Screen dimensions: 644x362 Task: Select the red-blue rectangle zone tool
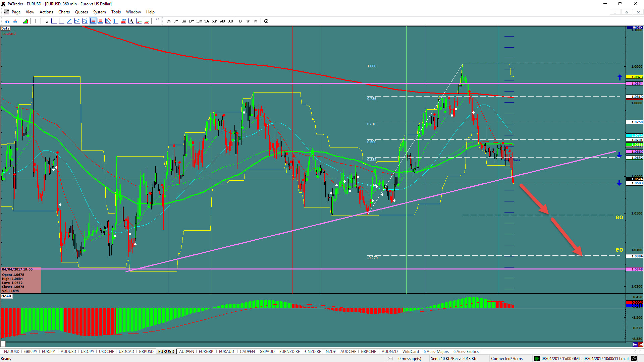click(x=123, y=21)
